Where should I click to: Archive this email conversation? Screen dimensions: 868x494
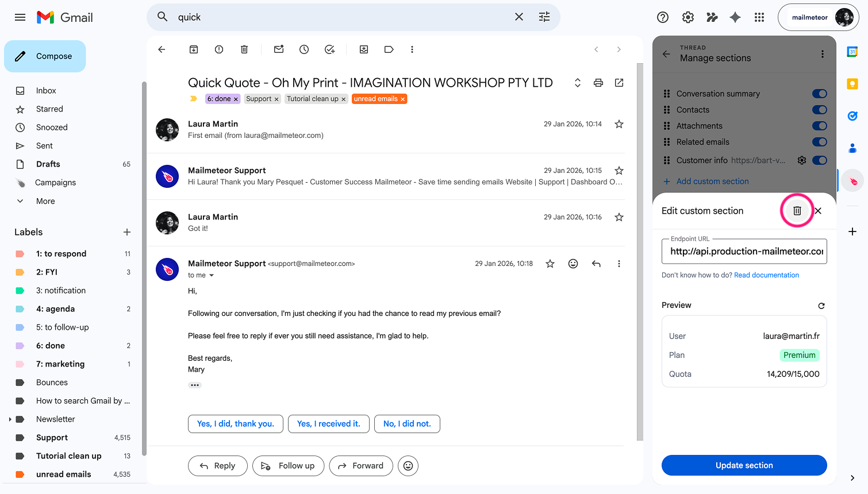pos(194,49)
